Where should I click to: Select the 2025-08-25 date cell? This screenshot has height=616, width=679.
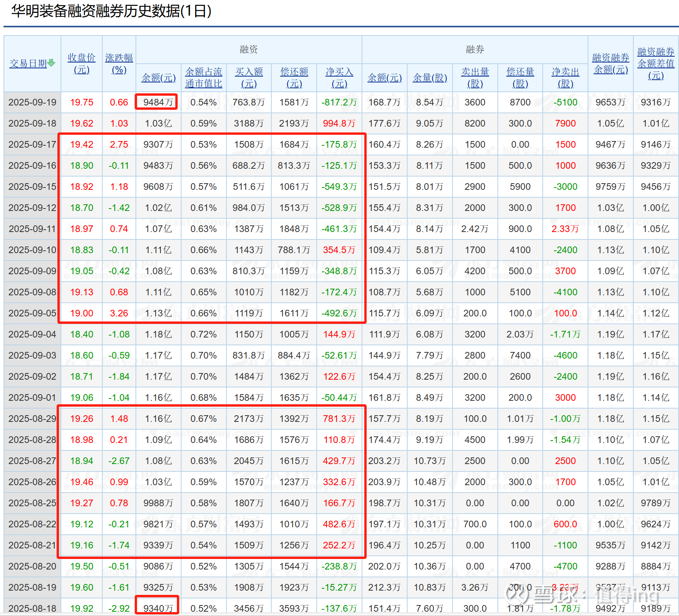32,503
